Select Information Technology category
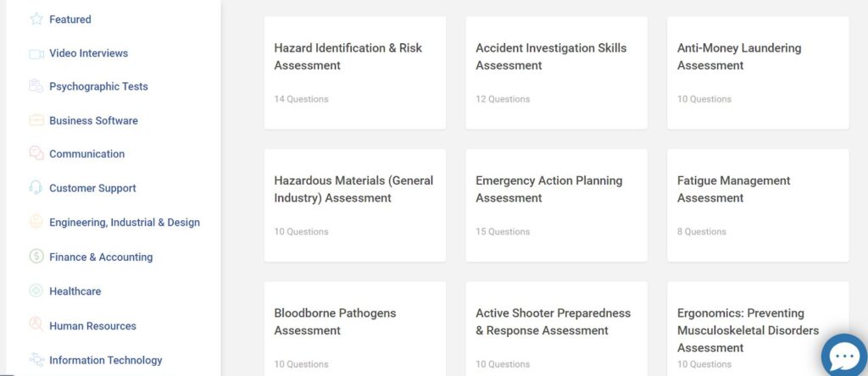The width and height of the screenshot is (868, 376). [x=106, y=360]
